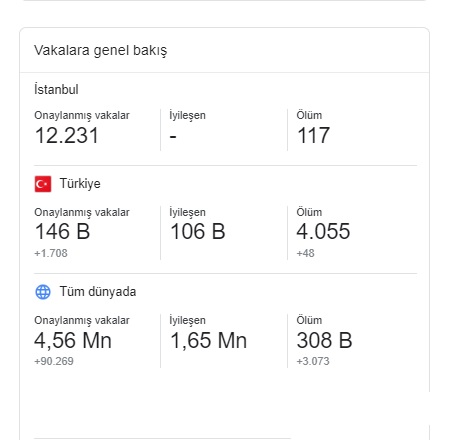This screenshot has height=440, width=450.
Task: Click the Turkish flag icon
Action: (x=43, y=184)
